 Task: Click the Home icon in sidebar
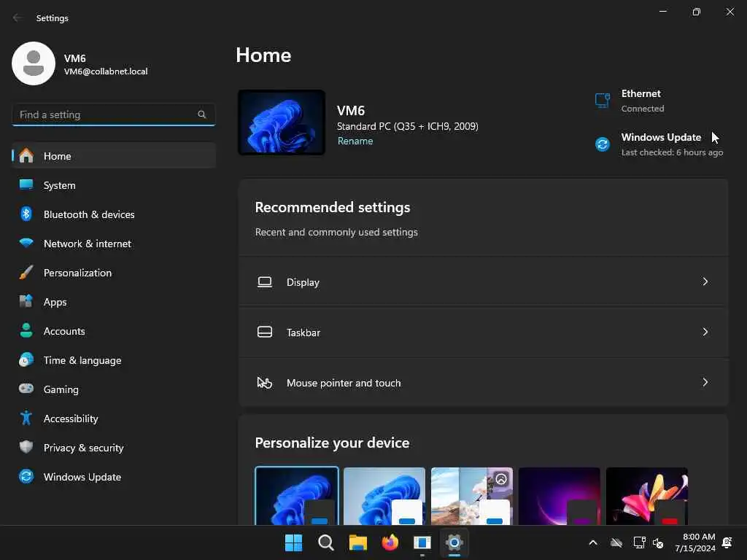point(26,156)
